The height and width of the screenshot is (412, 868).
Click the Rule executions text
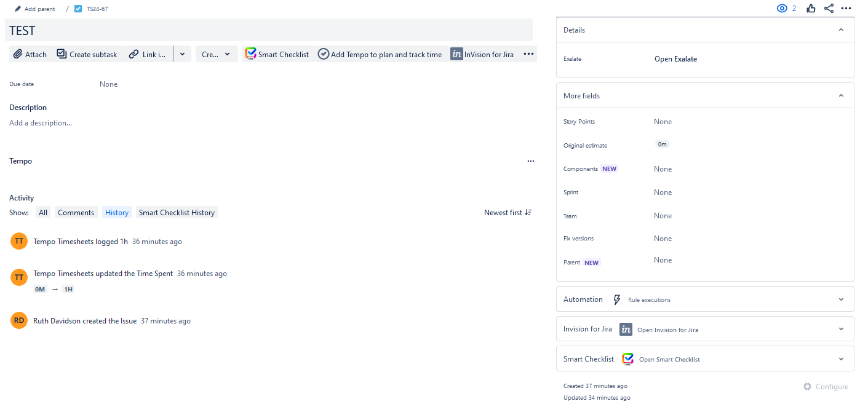(649, 300)
